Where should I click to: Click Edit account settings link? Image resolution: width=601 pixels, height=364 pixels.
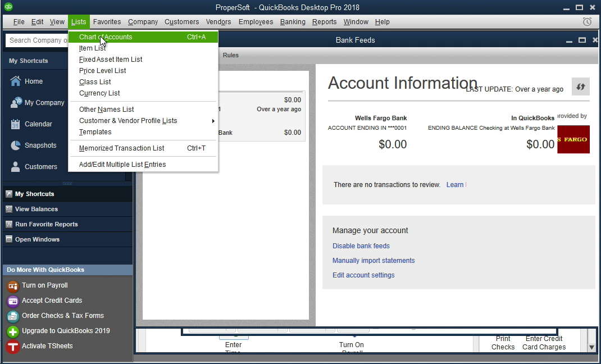click(363, 275)
